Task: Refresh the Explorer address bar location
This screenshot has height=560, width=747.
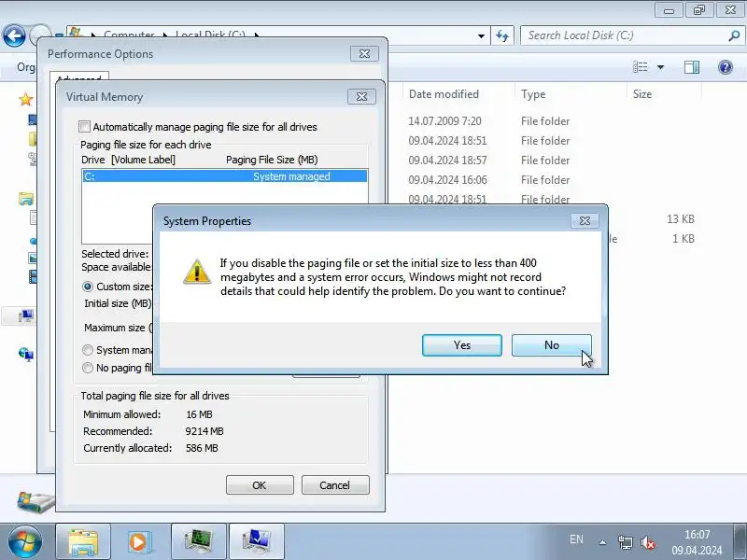Action: coord(502,35)
